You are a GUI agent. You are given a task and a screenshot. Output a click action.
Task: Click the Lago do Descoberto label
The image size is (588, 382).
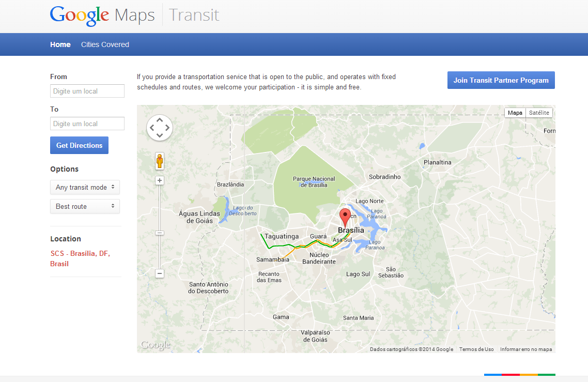point(243,210)
